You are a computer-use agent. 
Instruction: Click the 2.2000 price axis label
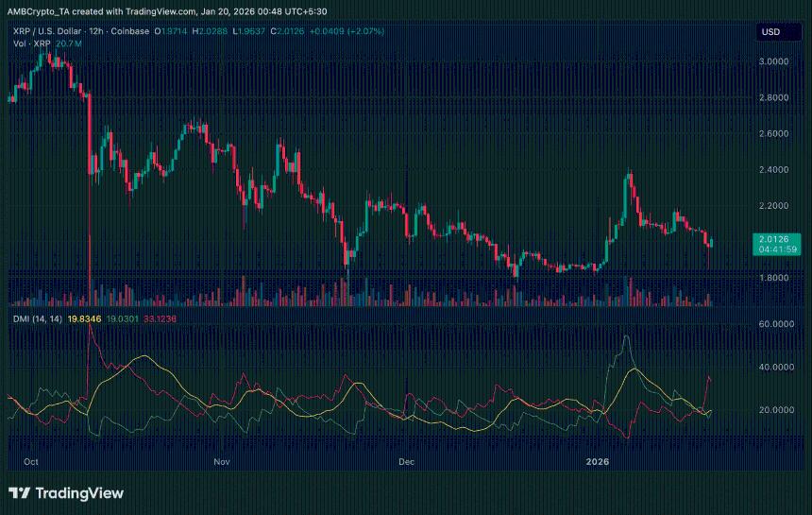click(773, 206)
